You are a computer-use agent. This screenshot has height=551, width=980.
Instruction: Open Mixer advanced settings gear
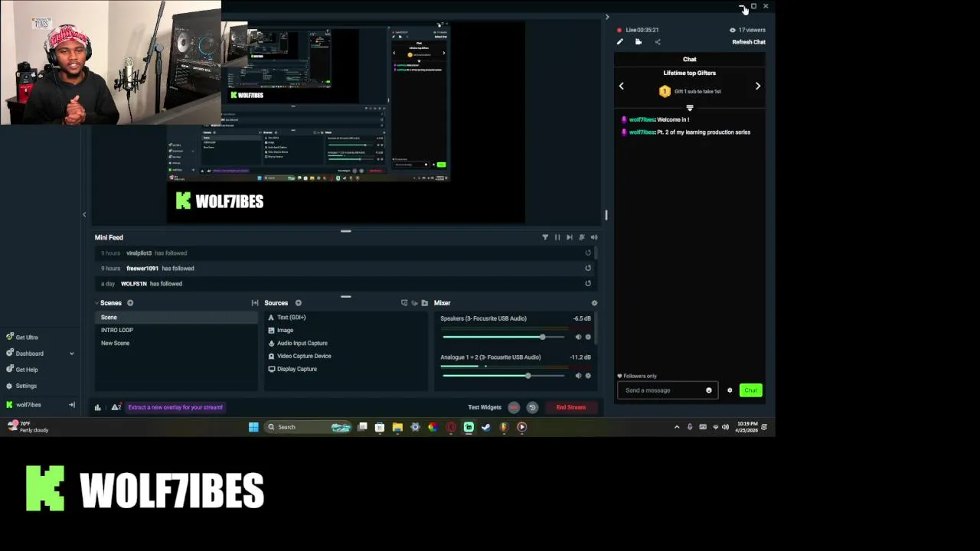tap(594, 303)
